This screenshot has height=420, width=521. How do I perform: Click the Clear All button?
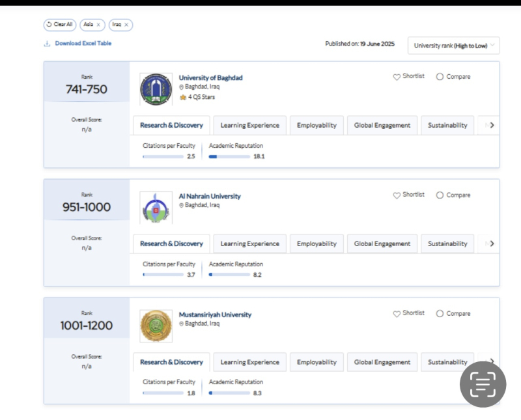click(60, 25)
